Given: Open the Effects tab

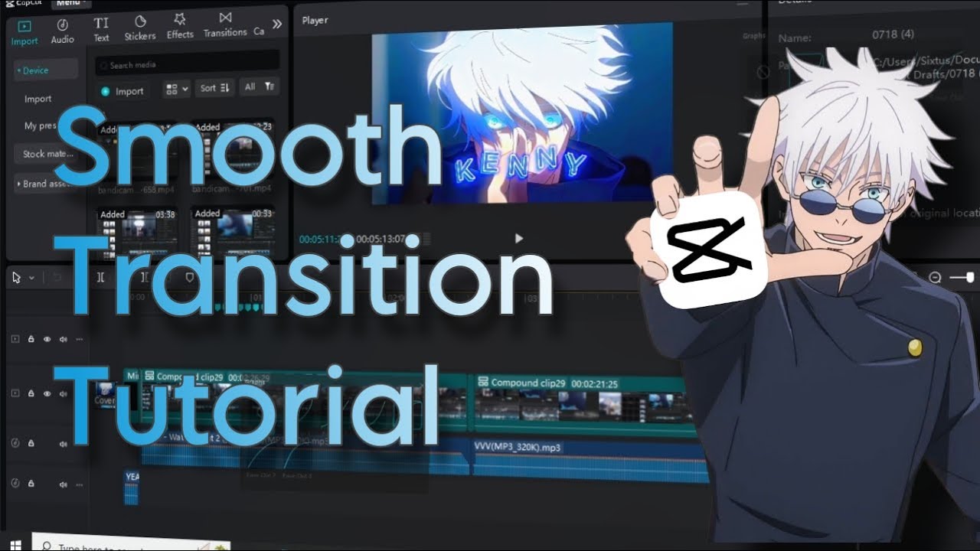Looking at the screenshot, I should tap(180, 27).
